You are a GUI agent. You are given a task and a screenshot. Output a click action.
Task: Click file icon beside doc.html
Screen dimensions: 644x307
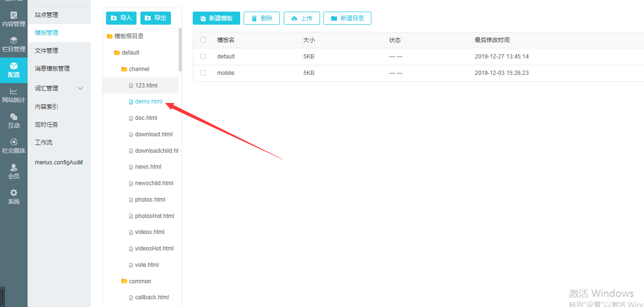pyautogui.click(x=131, y=118)
